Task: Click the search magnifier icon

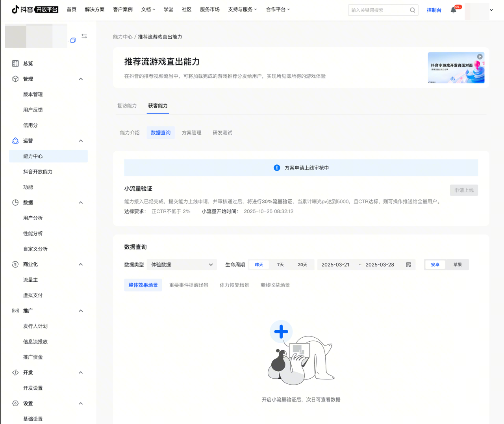Action: tap(412, 10)
